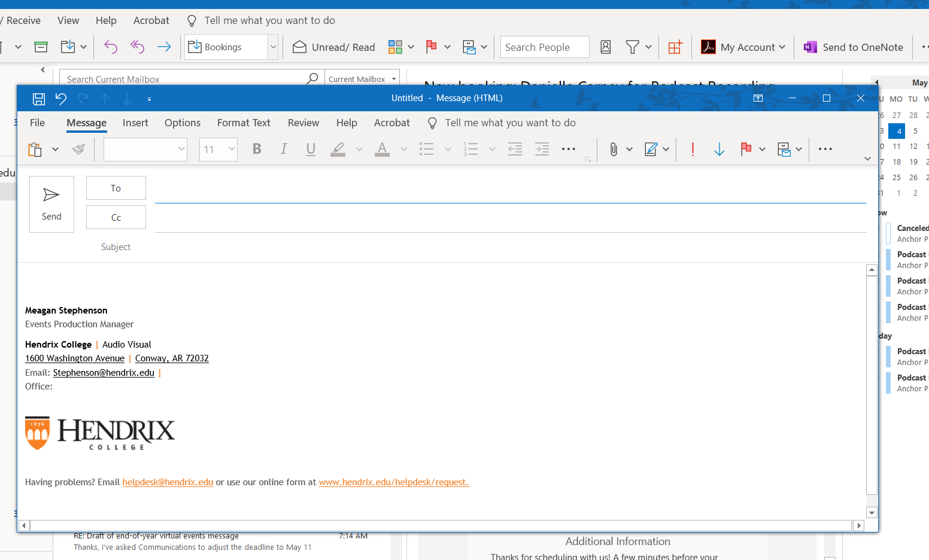Switch to the Review tab
Viewport: 929px width, 560px height.
pyautogui.click(x=303, y=123)
